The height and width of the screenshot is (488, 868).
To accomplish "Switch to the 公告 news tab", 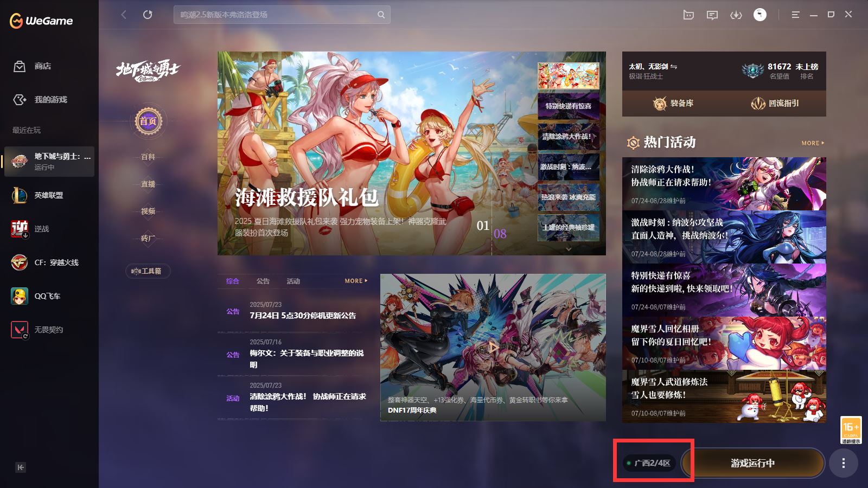I will click(263, 281).
